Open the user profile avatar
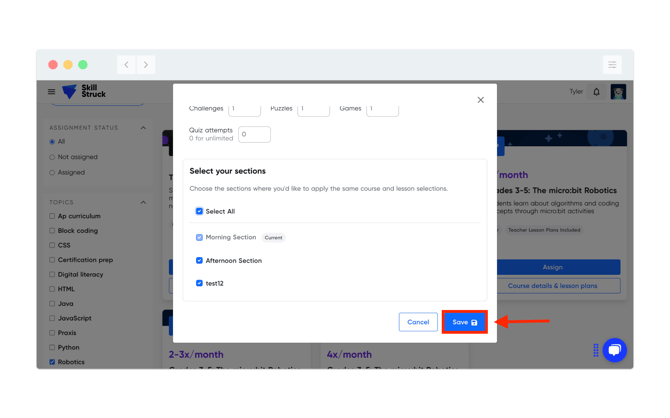The image size is (670, 418). pos(618,92)
